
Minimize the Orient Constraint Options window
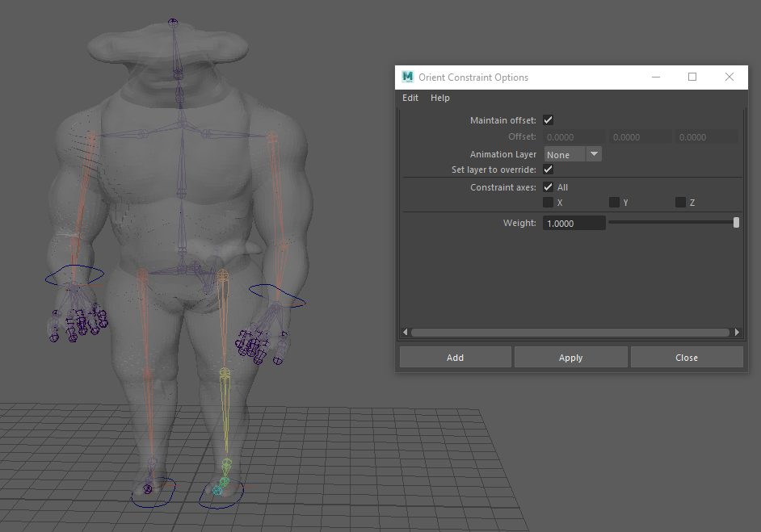click(x=655, y=77)
